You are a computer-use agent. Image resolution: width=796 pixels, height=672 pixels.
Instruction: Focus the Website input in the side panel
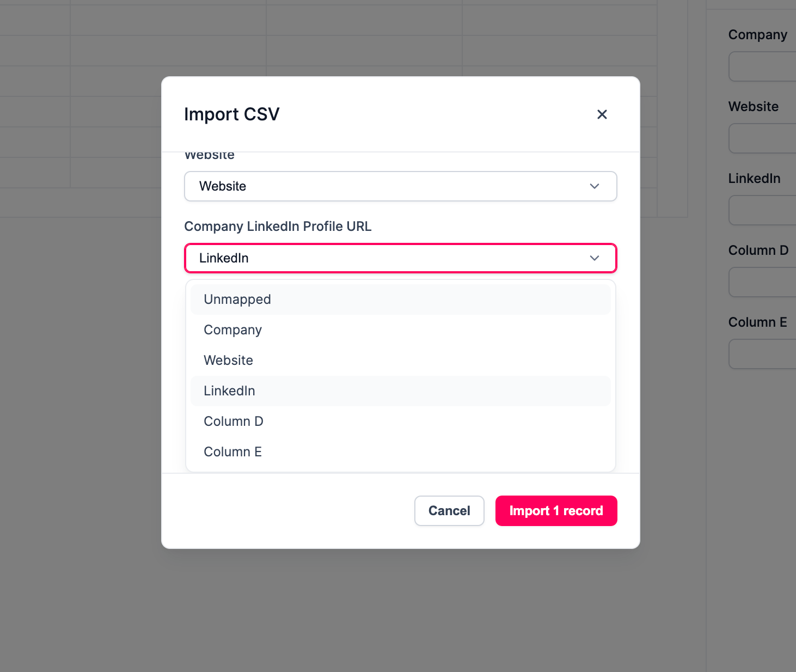coord(762,138)
